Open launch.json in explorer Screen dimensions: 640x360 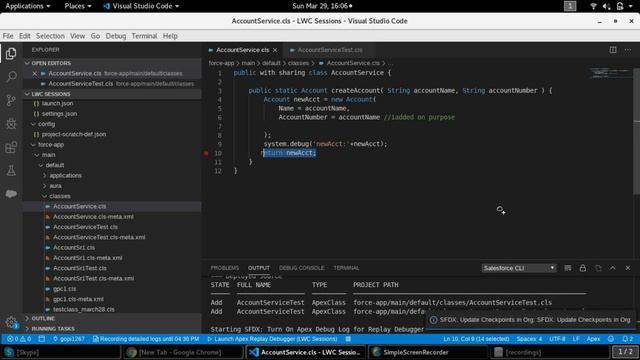coord(57,103)
